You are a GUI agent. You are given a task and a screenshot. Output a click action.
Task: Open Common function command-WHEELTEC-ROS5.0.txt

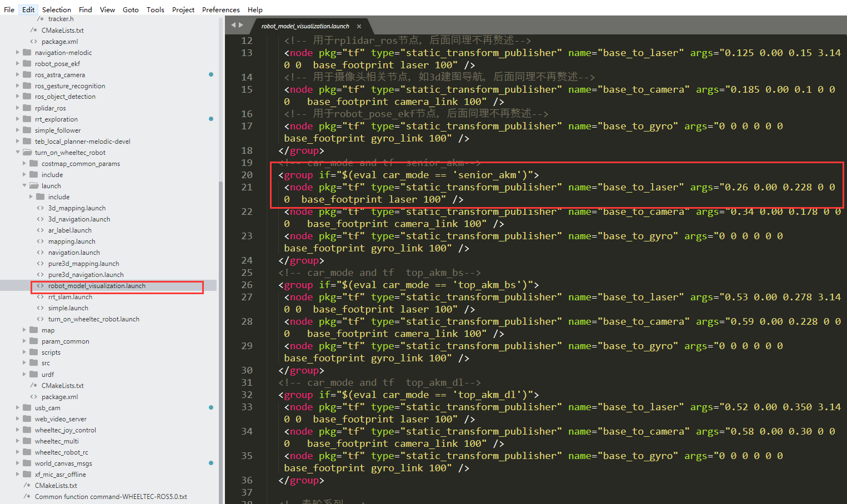point(111,497)
